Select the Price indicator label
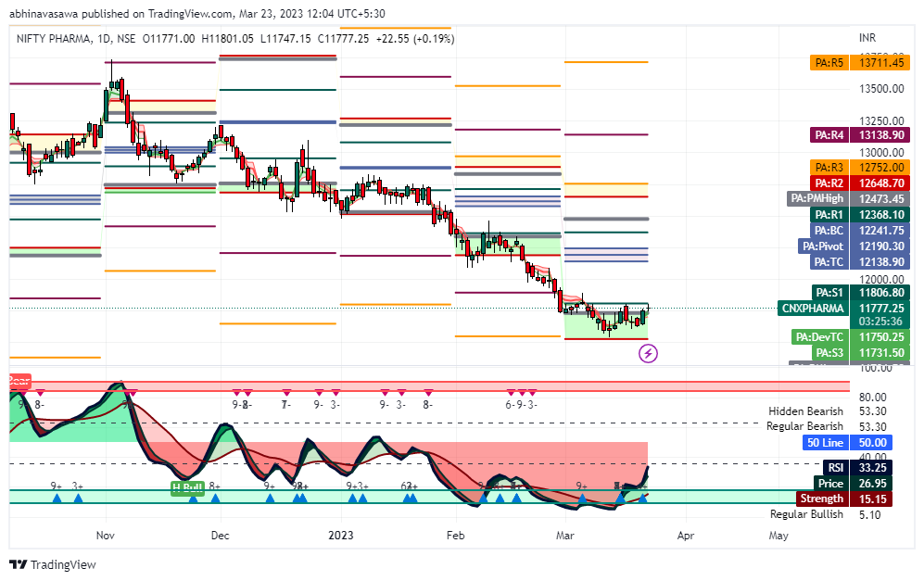 click(x=831, y=483)
